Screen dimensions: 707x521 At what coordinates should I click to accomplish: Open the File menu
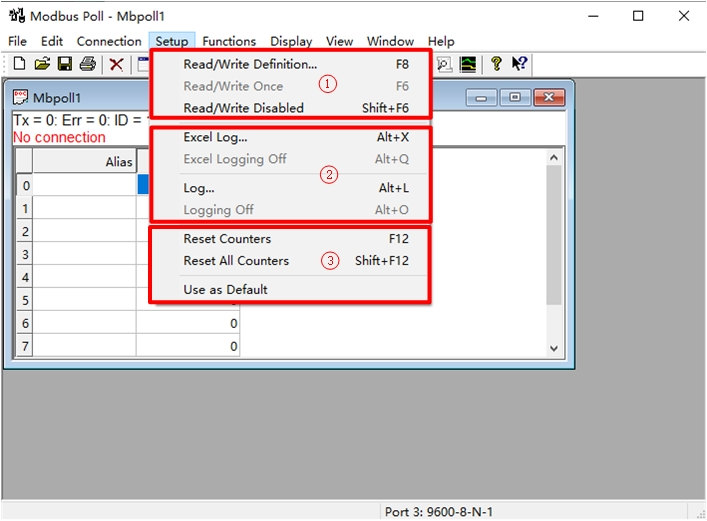pos(18,41)
